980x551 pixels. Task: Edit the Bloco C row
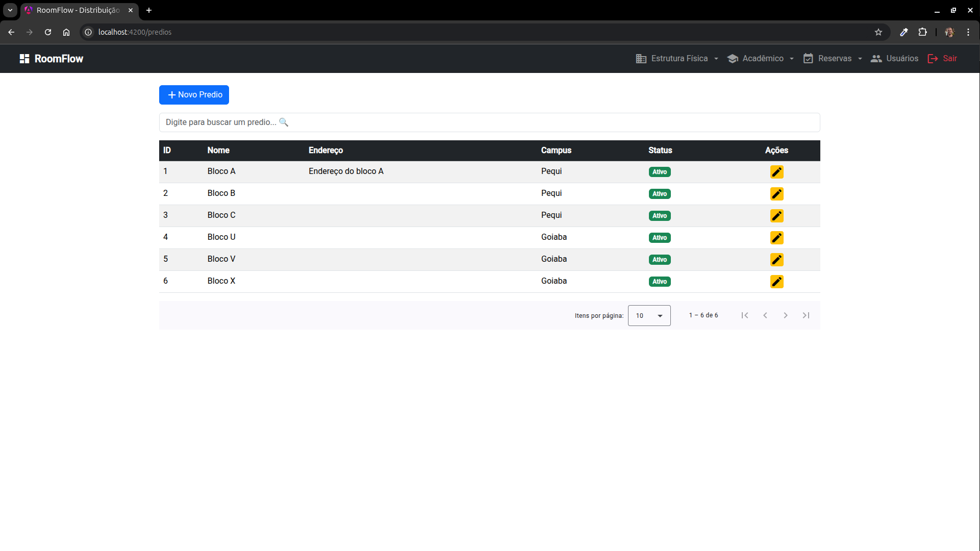pyautogui.click(x=776, y=216)
